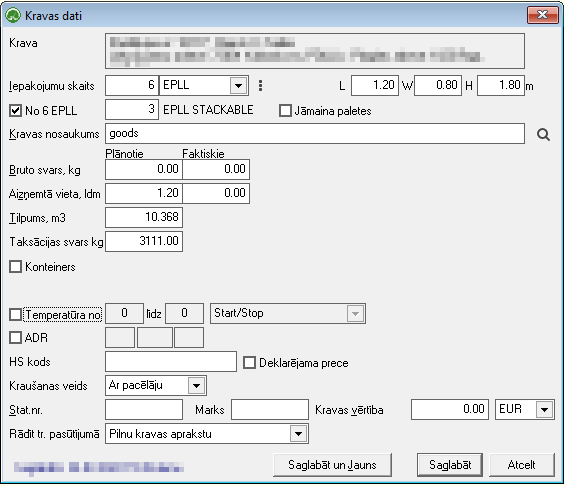Enable the Jāmaina paletes checkbox
This screenshot has width=565, height=486.
coord(285,111)
